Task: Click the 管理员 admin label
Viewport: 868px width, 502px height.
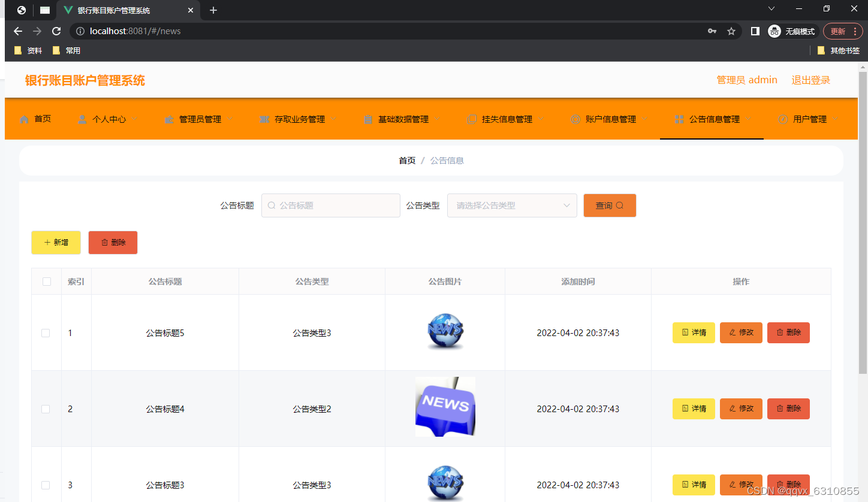Action: pyautogui.click(x=747, y=80)
